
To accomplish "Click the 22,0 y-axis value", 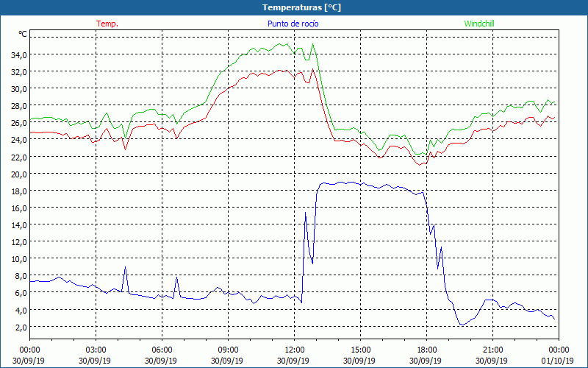I will [x=19, y=157].
